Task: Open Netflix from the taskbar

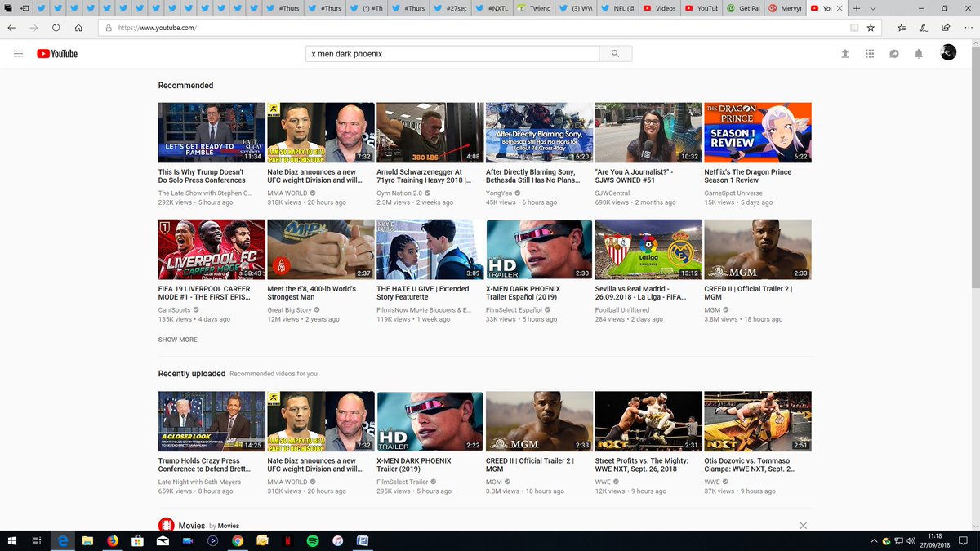Action: pos(287,540)
